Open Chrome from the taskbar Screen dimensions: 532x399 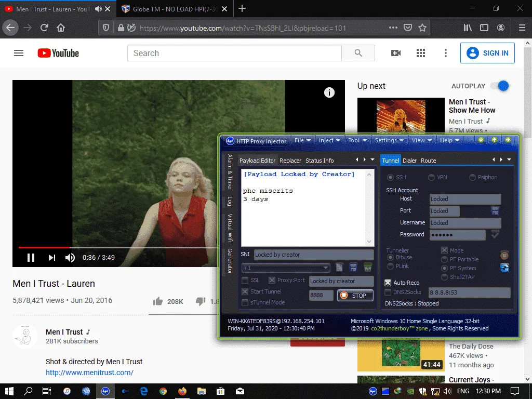163,391
